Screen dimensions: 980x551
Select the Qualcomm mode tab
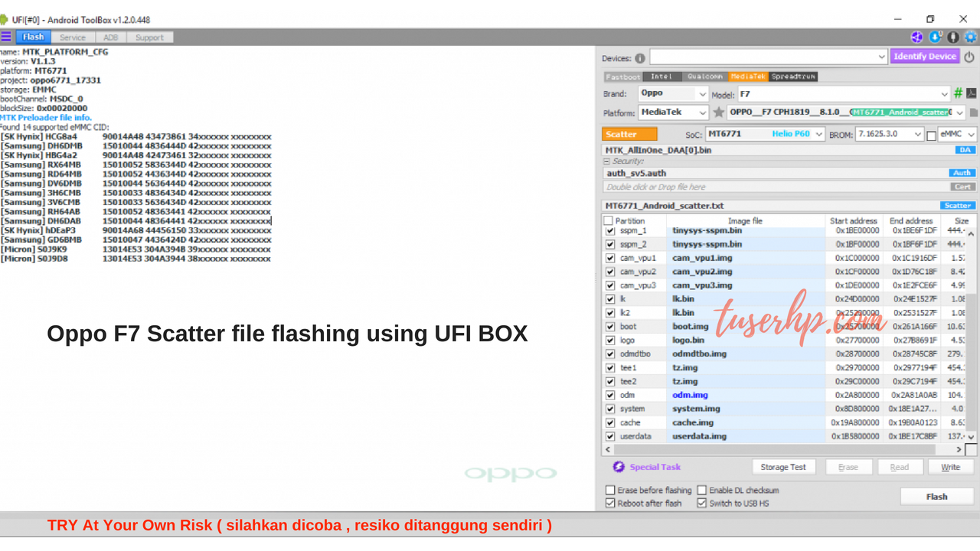point(704,77)
